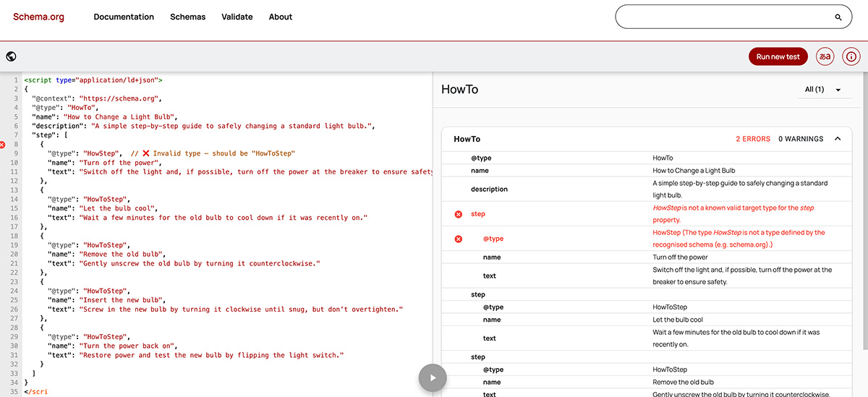Screen dimensions: 868x397
Task: Place cursor on code line 4 "name"
Action: click(x=104, y=116)
